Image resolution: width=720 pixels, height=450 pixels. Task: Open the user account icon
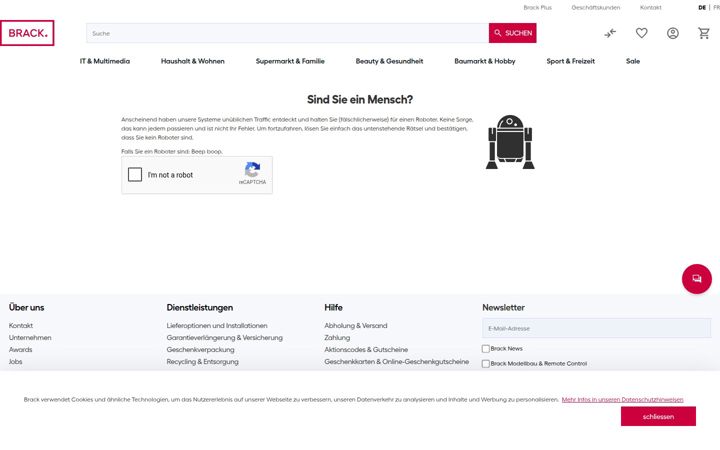click(x=673, y=33)
